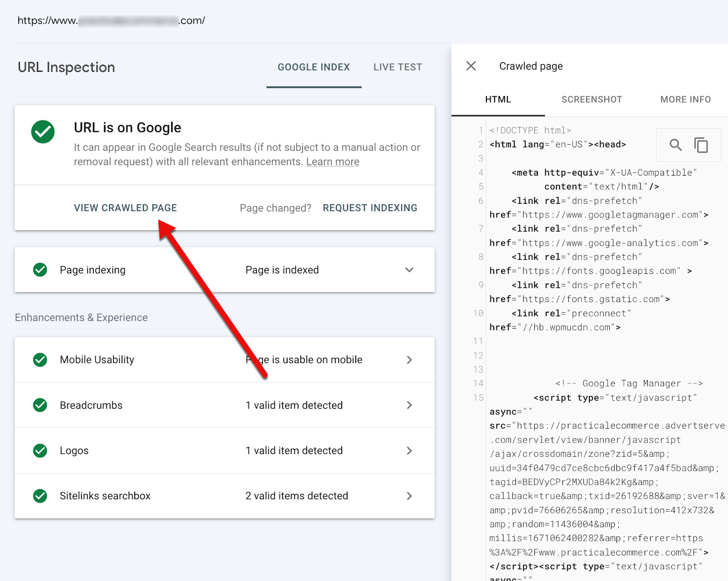Click the Breadcrumbs green checkmark
Screen dimensions: 728x581
pyautogui.click(x=40, y=405)
